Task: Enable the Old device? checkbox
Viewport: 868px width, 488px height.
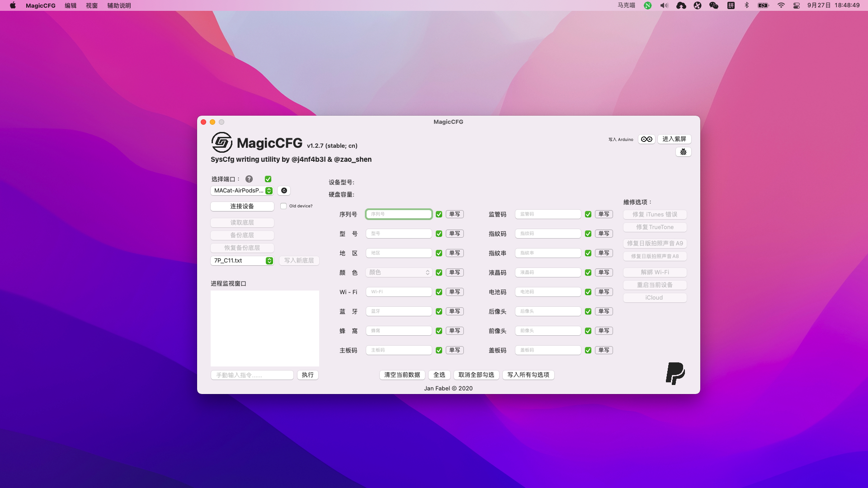Action: (283, 206)
